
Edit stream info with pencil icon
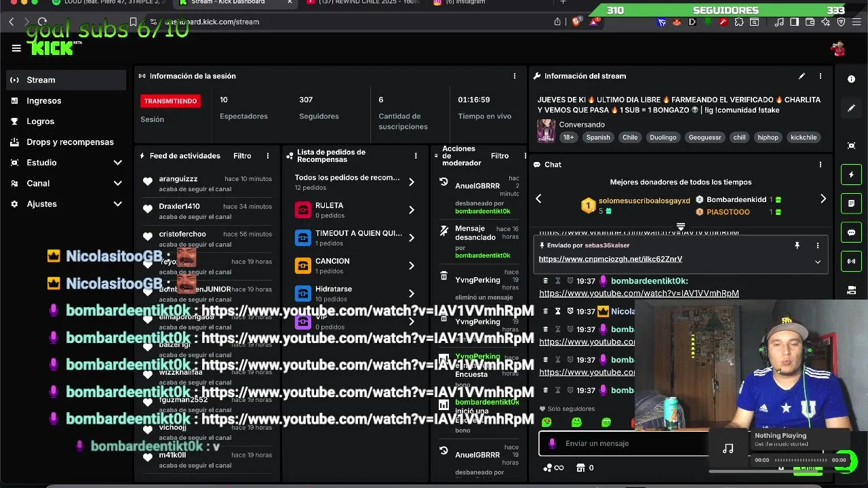(802, 76)
